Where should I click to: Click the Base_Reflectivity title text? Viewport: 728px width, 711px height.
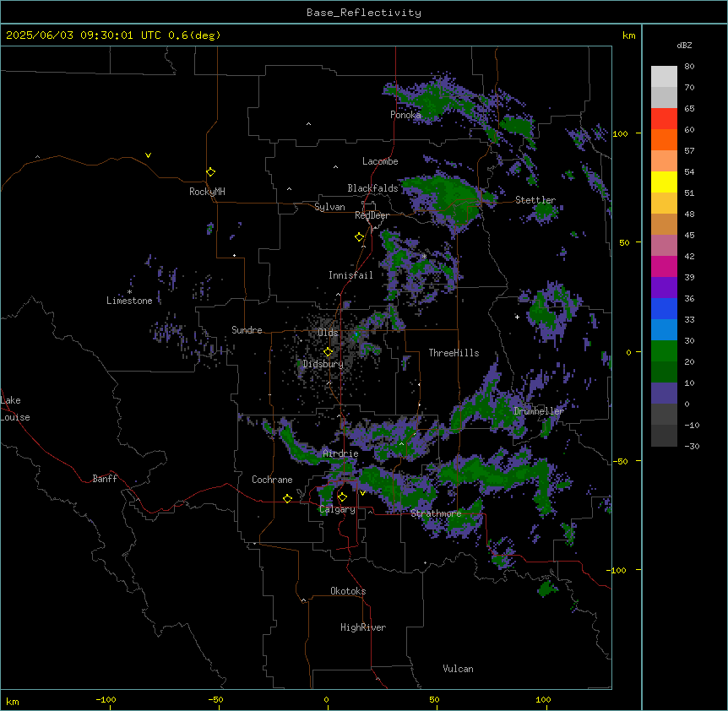point(364,13)
